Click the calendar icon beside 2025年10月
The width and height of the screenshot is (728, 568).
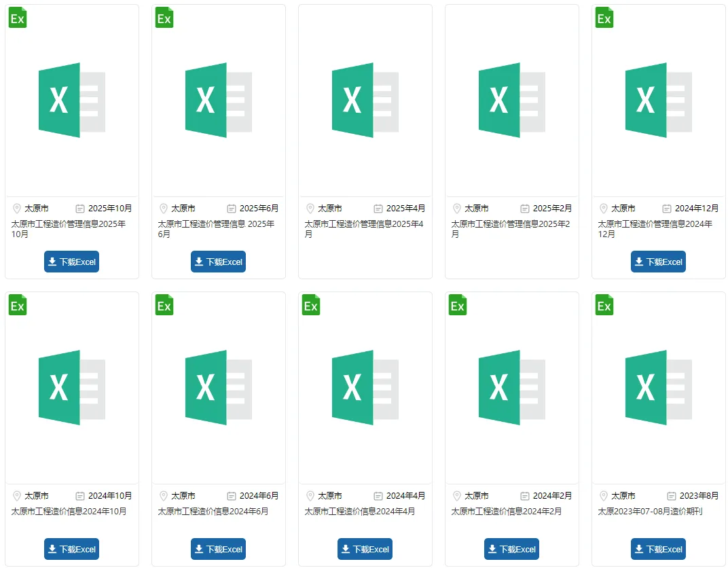(80, 209)
